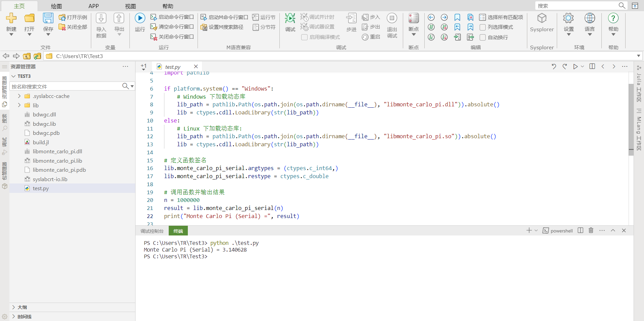
Task: Click the split editor icon in editor toolbar
Action: coord(592,66)
